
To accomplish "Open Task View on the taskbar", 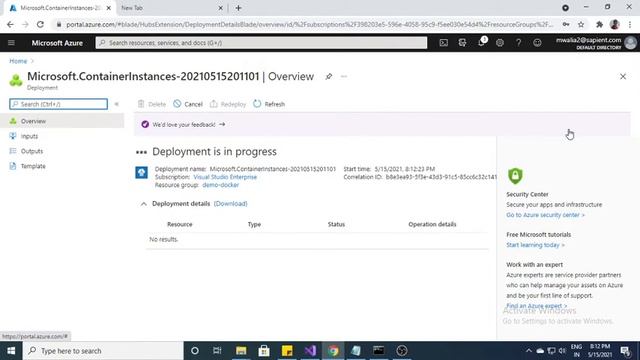I will tap(217, 351).
